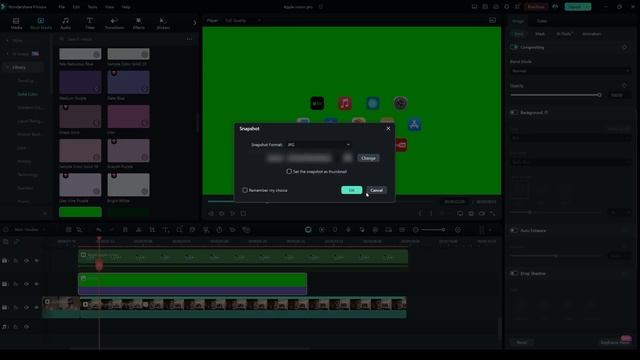Select the bright green color thumbnail
This screenshot has height=360, width=640.
coord(80,212)
